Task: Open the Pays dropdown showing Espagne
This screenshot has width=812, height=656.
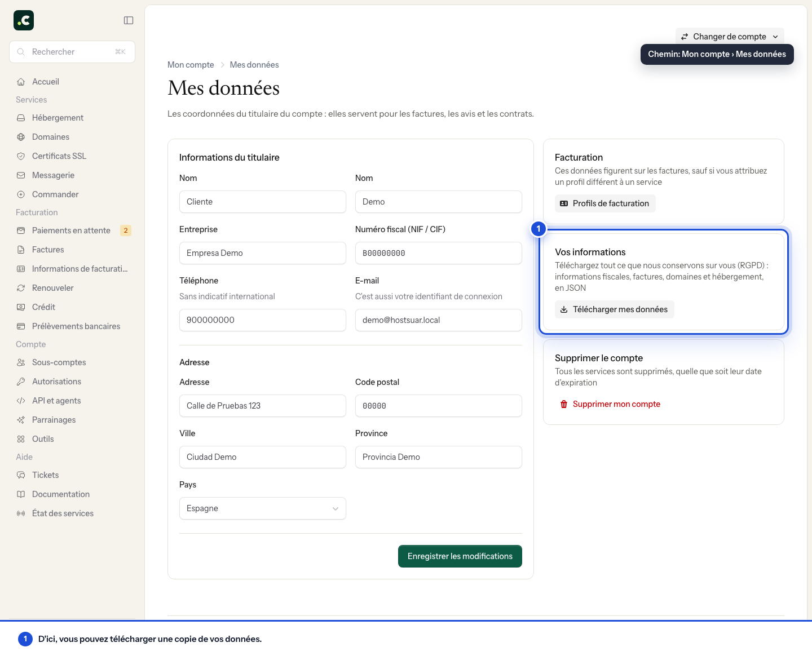Action: tap(263, 508)
